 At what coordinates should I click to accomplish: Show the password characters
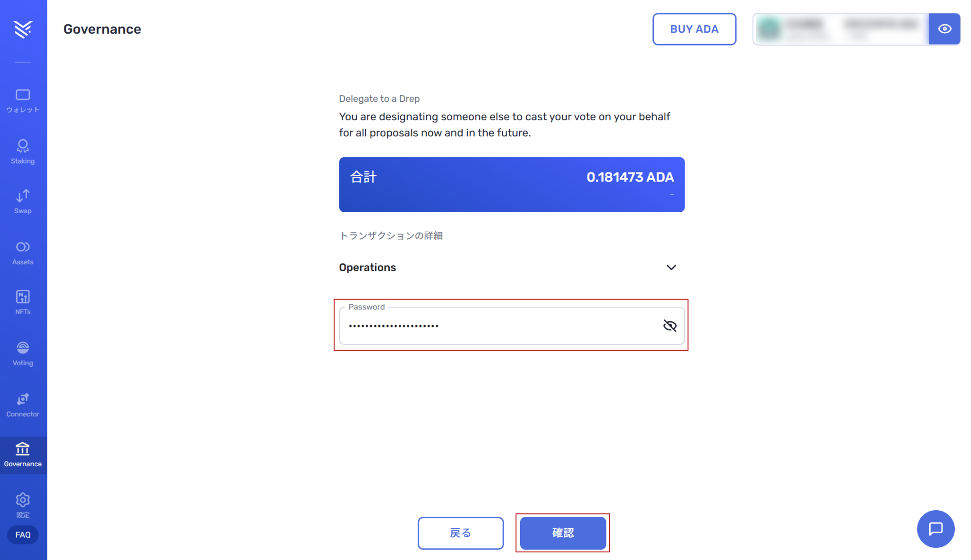pos(670,325)
